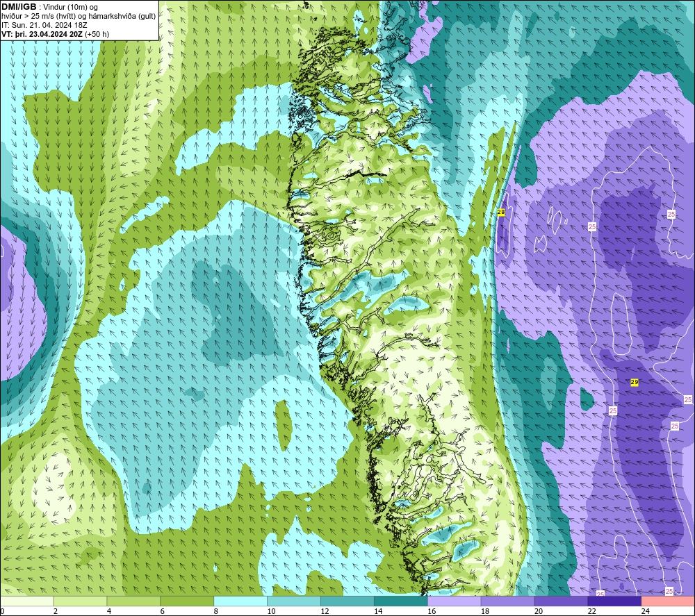Click the legend scale number 22

click(x=591, y=611)
